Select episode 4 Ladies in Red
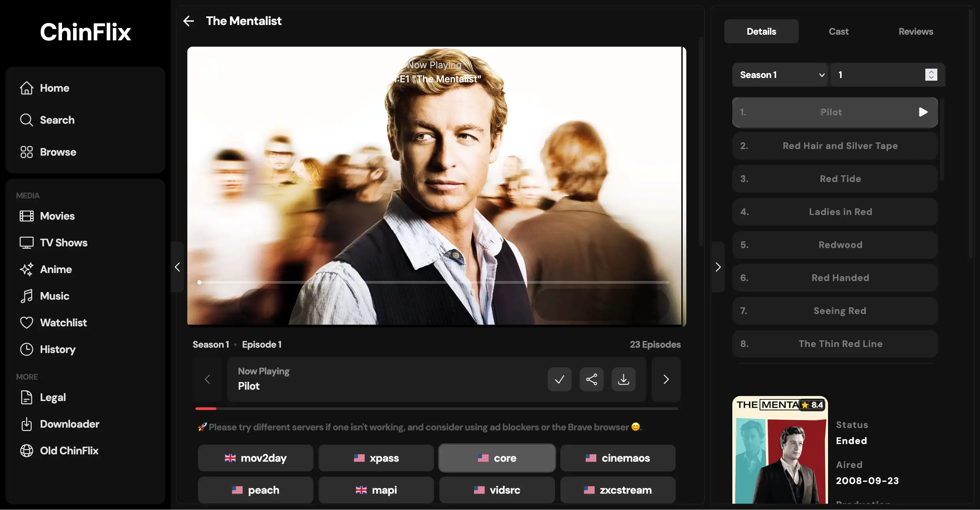 pyautogui.click(x=835, y=212)
